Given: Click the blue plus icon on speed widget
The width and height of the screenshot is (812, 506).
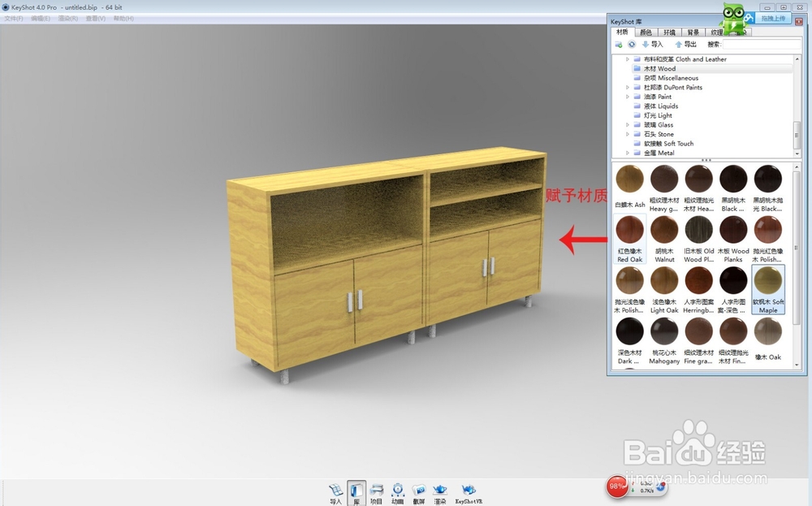Looking at the screenshot, I should (x=660, y=487).
